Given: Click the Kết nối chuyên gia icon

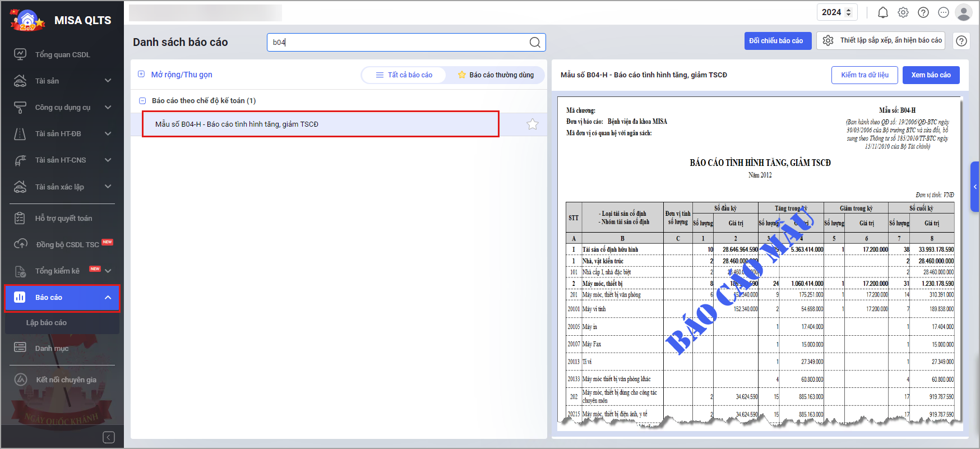Looking at the screenshot, I should point(20,379).
